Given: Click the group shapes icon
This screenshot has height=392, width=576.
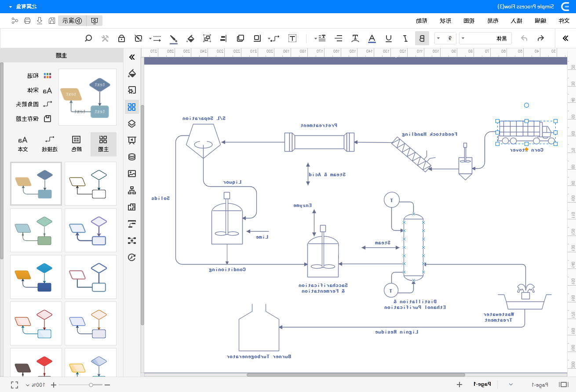Looking at the screenshot, I should pos(207,38).
